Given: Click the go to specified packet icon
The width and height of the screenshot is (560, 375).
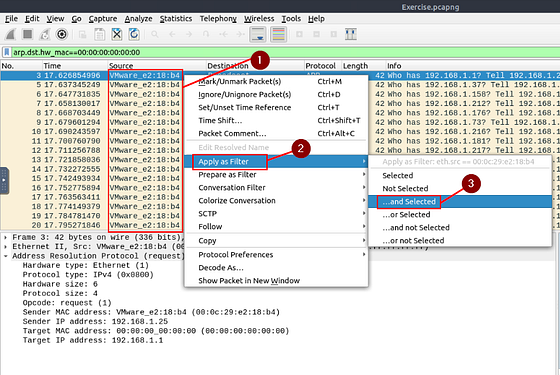Looking at the screenshot, I should (x=206, y=34).
